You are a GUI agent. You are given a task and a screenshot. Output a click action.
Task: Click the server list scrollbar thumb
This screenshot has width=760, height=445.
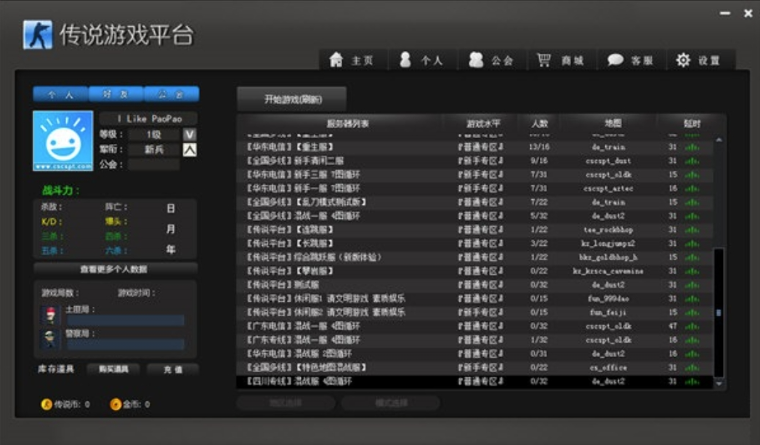click(719, 313)
